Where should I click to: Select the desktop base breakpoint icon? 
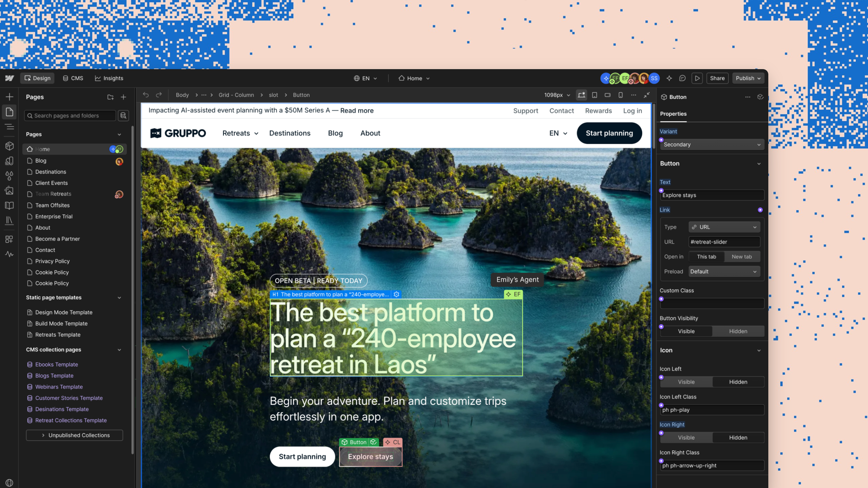coord(581,95)
